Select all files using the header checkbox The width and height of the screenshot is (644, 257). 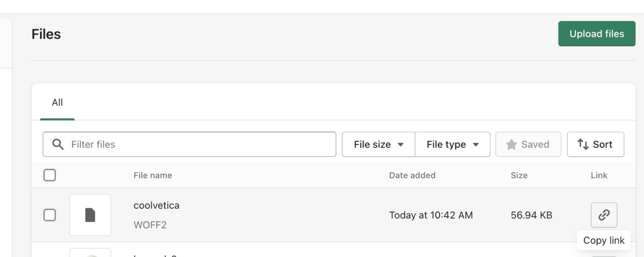(x=49, y=175)
